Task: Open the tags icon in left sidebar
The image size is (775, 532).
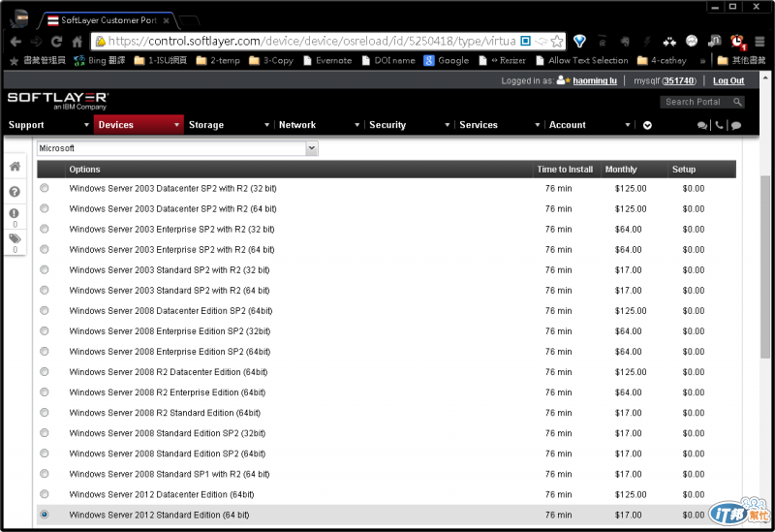Action: pos(15,238)
